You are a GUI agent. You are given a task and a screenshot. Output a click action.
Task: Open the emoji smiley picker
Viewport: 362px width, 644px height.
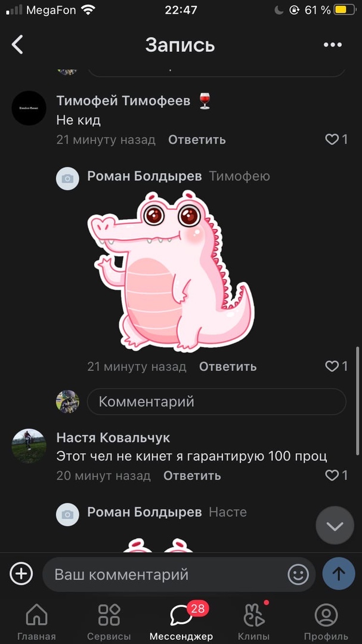(x=298, y=574)
